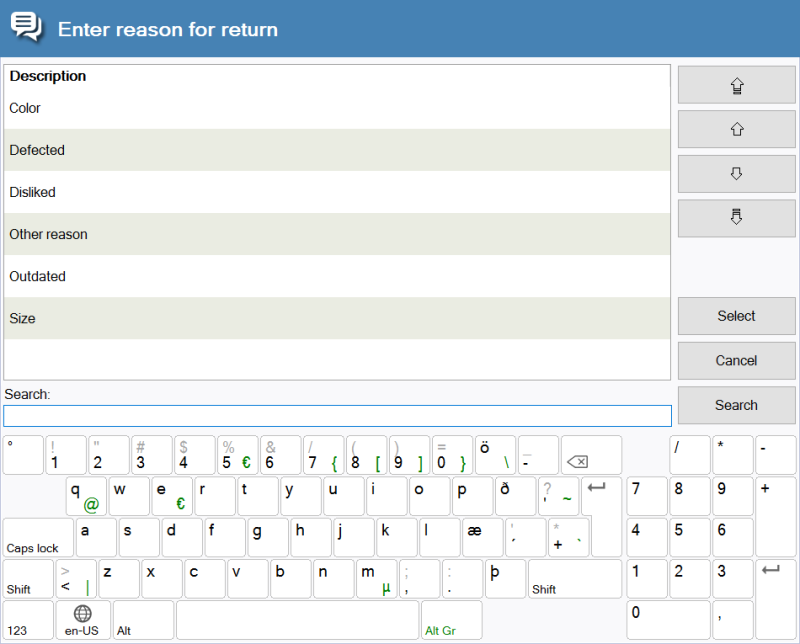The height and width of the screenshot is (644, 800).
Task: Cancel the return reason dialog
Action: [x=736, y=360]
